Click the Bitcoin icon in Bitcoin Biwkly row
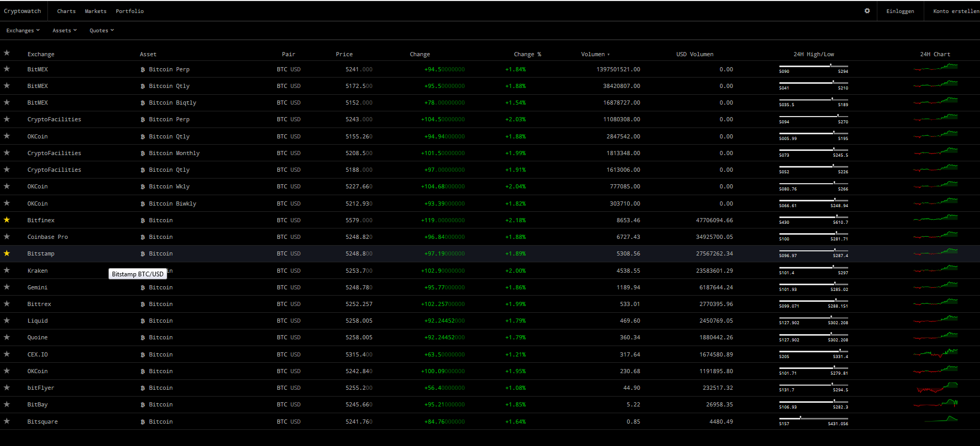The height and width of the screenshot is (446, 980). point(143,204)
